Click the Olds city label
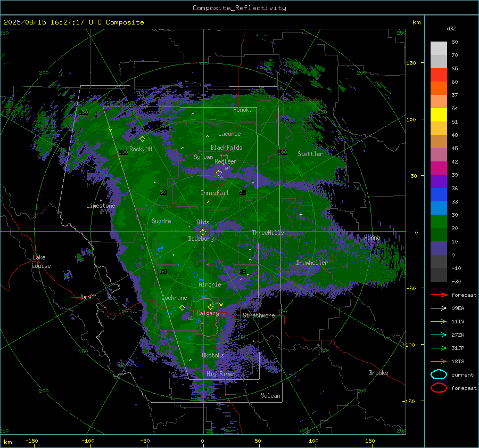Viewport: 479px width, 448px height. click(x=203, y=222)
